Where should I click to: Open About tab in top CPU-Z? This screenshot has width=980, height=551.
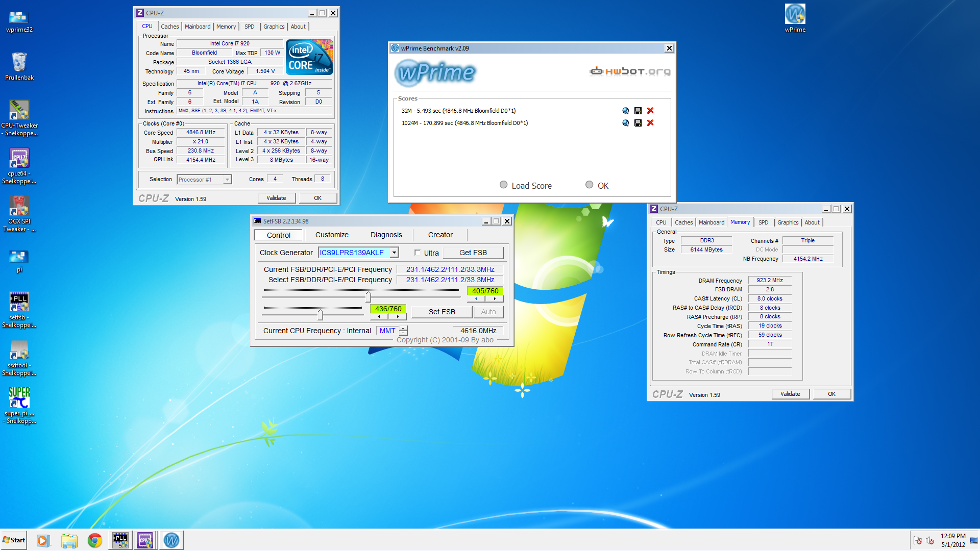tap(298, 27)
